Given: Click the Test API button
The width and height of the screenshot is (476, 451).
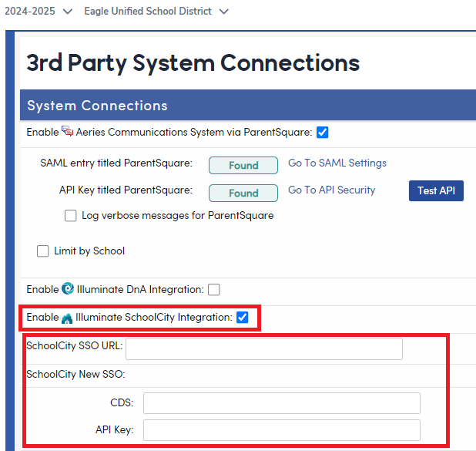Looking at the screenshot, I should [x=436, y=191].
